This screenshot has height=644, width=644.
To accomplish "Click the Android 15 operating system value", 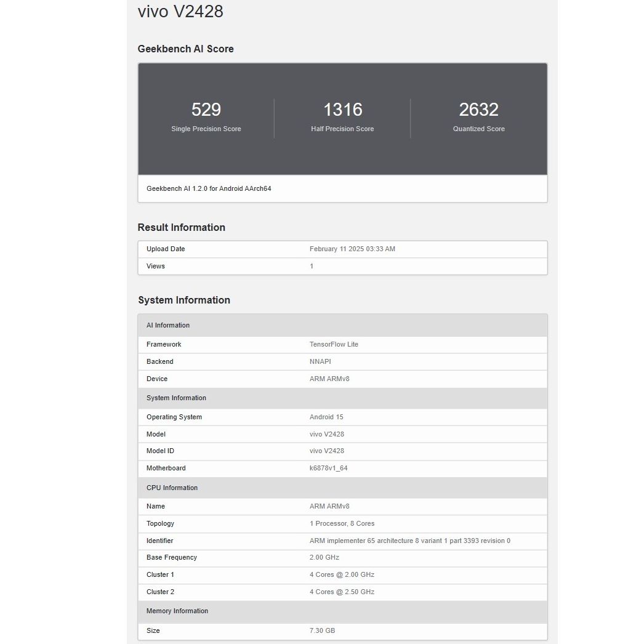I will 326,417.
